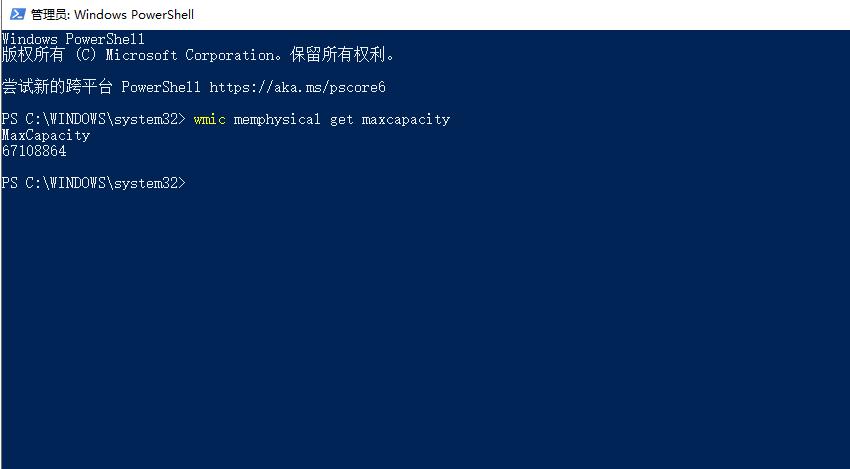Click the prompt before the wmic command
The image size is (850, 469).
(x=93, y=119)
